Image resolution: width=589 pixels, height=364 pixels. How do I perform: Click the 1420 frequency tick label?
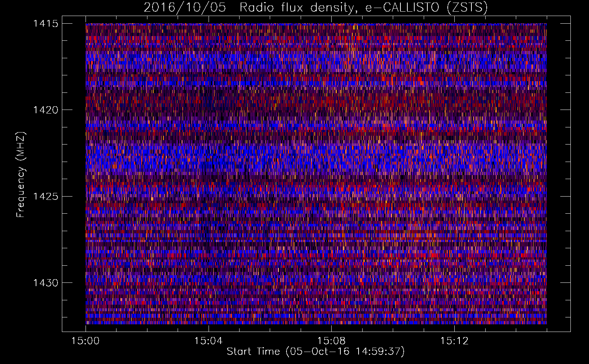pos(46,110)
